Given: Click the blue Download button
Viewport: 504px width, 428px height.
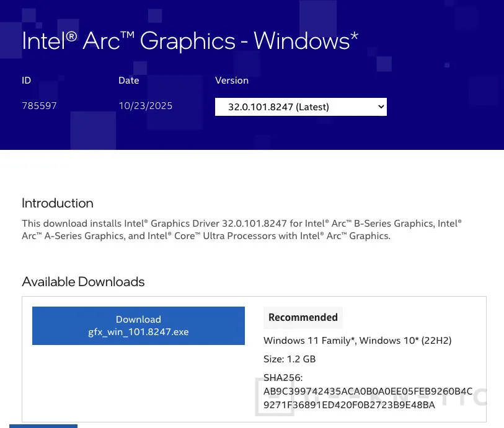Looking at the screenshot, I should point(138,325).
